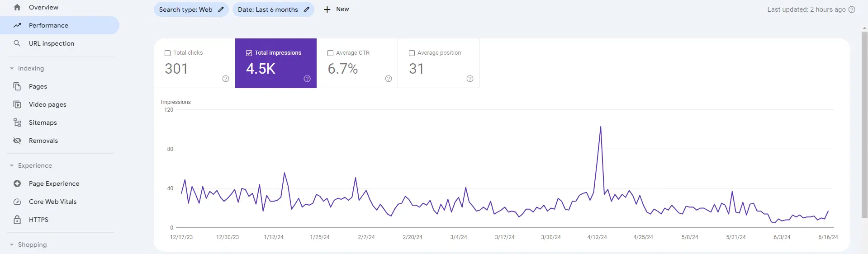Edit the Date: Last 6 months filter
Screen dimensions: 868x254
(x=273, y=9)
